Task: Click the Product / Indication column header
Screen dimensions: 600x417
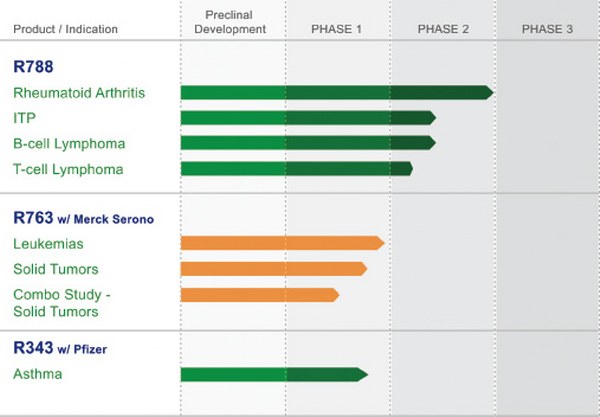Action: [x=66, y=29]
